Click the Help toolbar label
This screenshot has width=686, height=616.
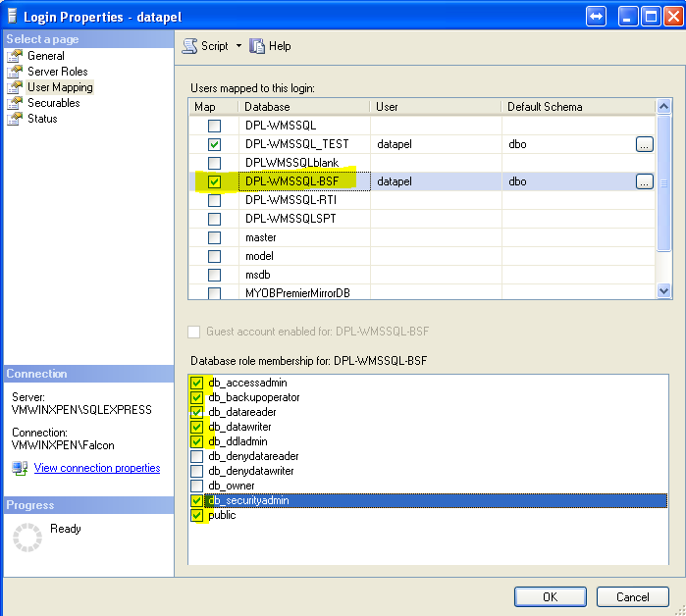point(280,46)
